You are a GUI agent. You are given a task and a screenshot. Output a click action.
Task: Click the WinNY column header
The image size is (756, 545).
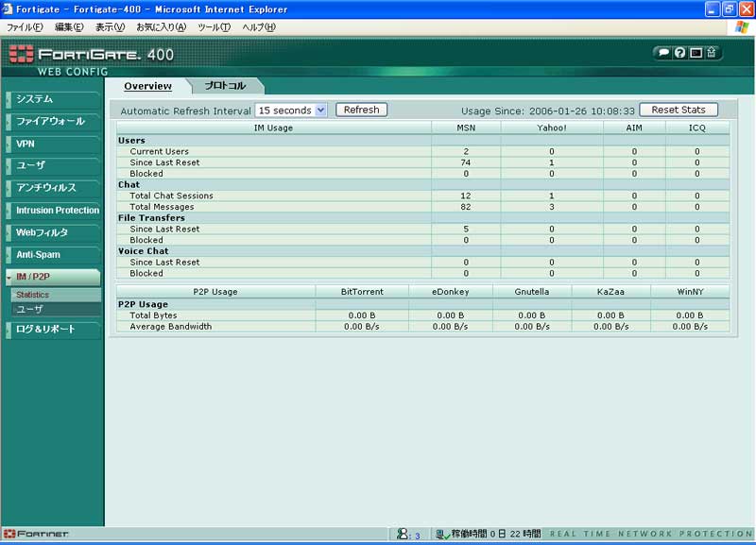pyautogui.click(x=690, y=292)
